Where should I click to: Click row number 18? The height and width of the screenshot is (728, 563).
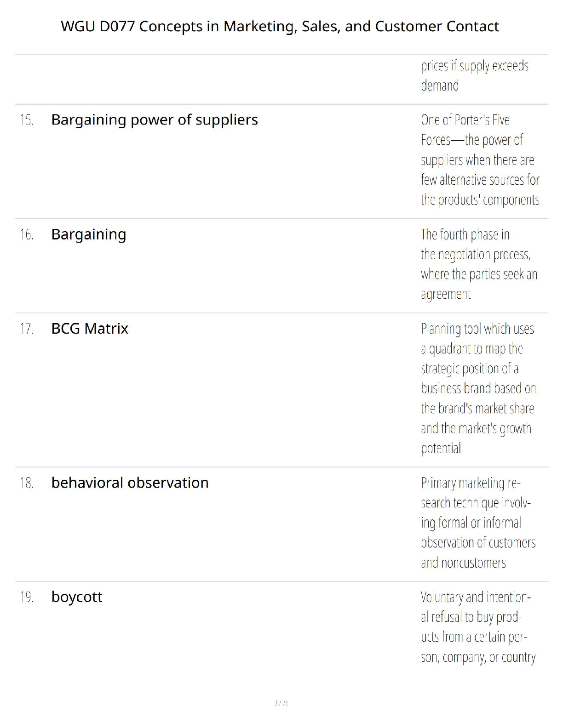tap(26, 483)
